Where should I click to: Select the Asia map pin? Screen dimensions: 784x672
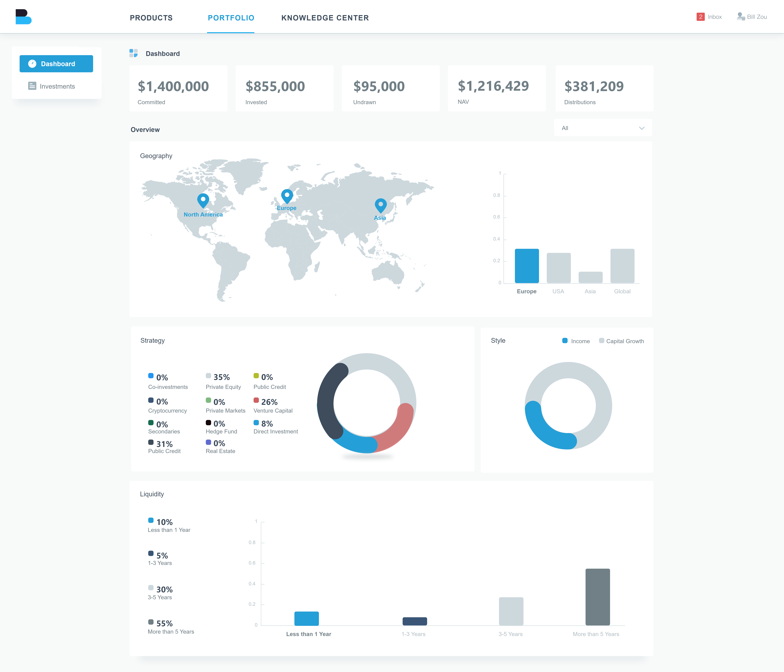(381, 206)
